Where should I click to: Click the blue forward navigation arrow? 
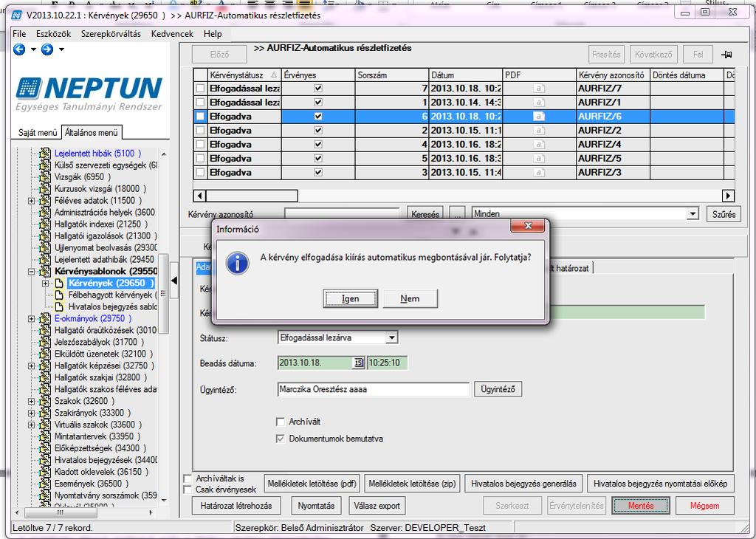coord(47,49)
